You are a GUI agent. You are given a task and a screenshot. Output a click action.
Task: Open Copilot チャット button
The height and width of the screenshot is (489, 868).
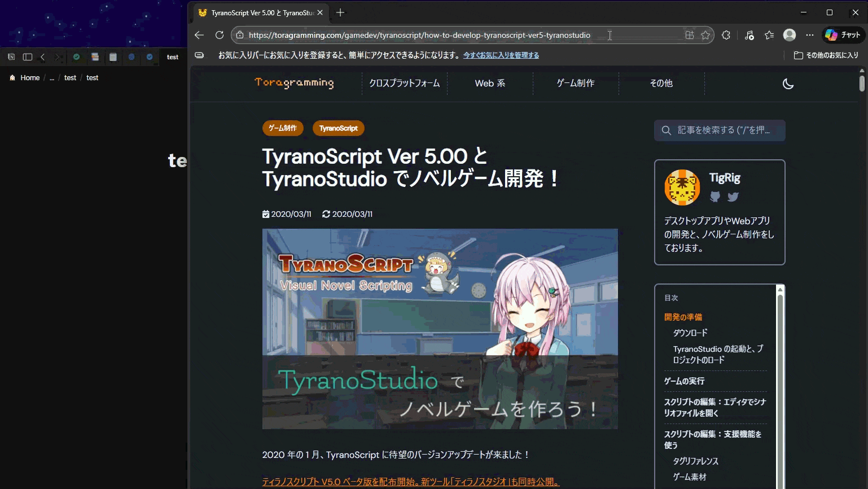coord(843,35)
